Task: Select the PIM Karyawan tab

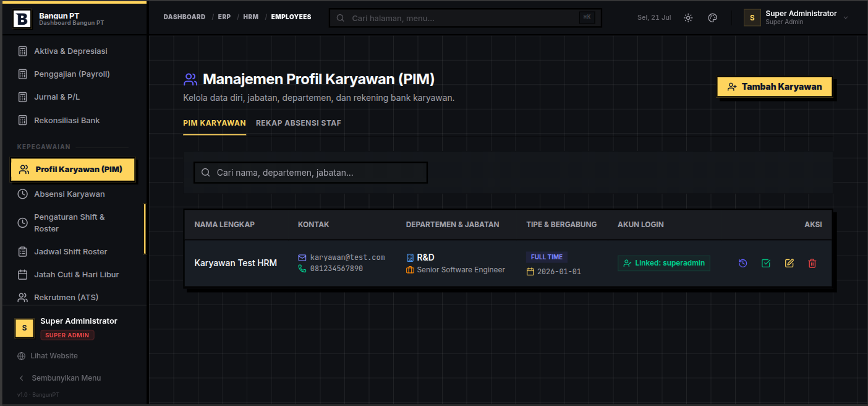Action: [x=215, y=123]
